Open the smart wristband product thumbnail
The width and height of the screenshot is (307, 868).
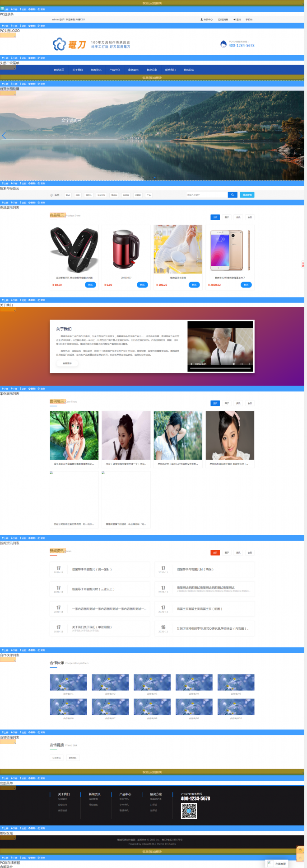74,249
